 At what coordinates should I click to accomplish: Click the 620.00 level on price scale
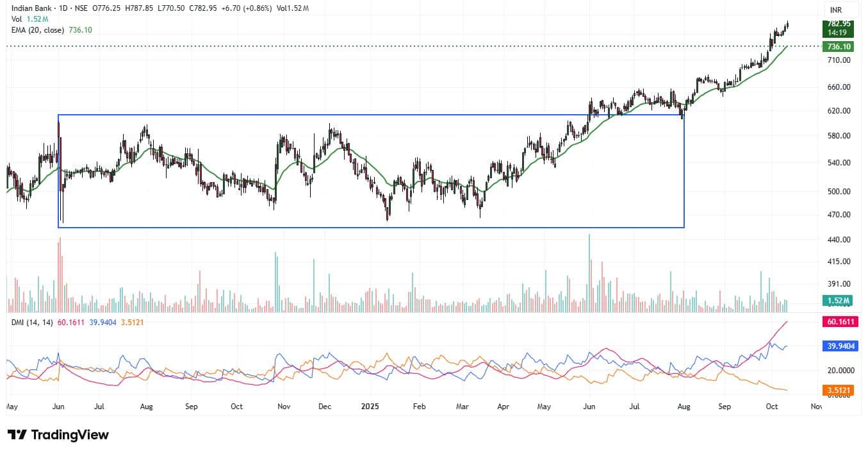point(837,111)
